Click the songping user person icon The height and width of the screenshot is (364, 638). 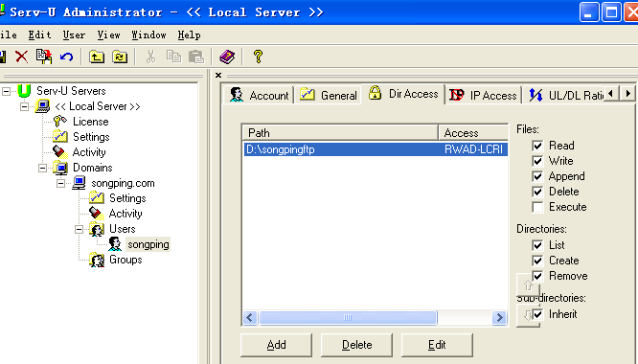(115, 244)
